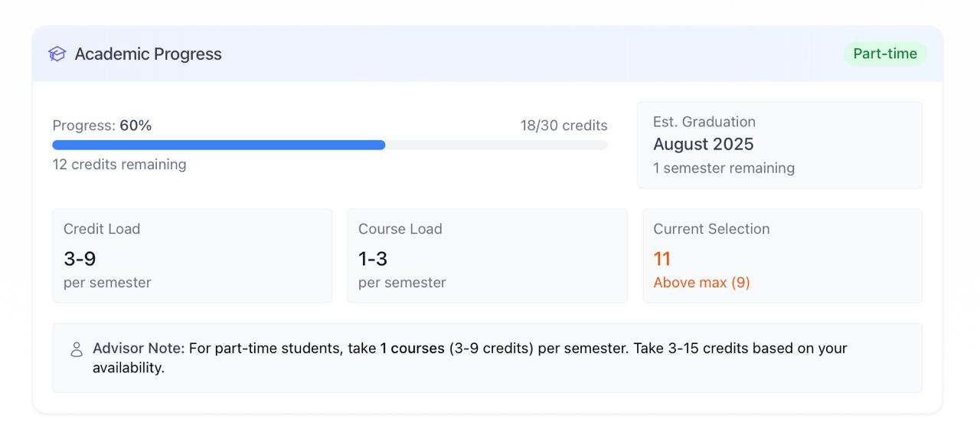Click the Part-time status badge
This screenshot has height=436, width=980.
884,54
